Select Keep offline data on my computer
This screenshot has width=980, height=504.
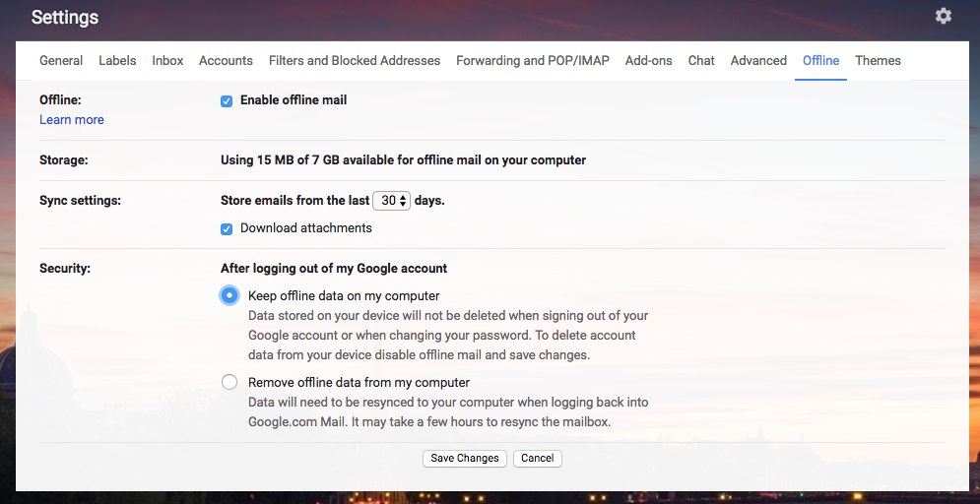pyautogui.click(x=229, y=295)
